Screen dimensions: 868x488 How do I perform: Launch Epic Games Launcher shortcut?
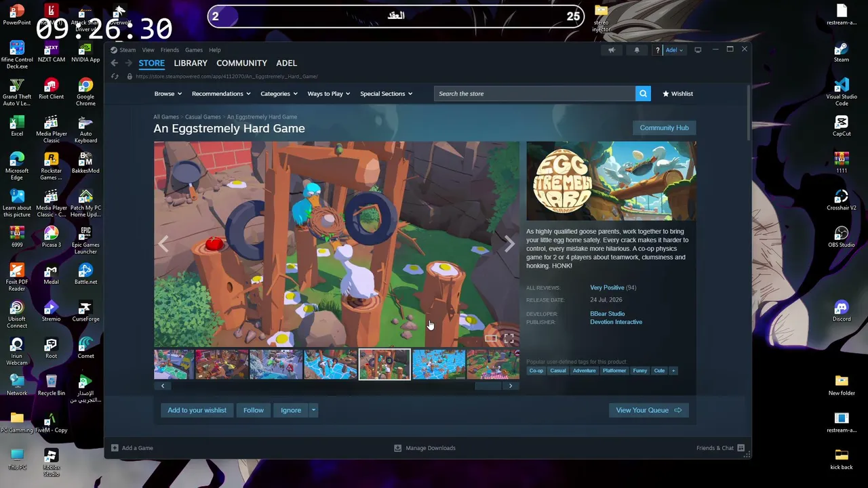(85, 241)
